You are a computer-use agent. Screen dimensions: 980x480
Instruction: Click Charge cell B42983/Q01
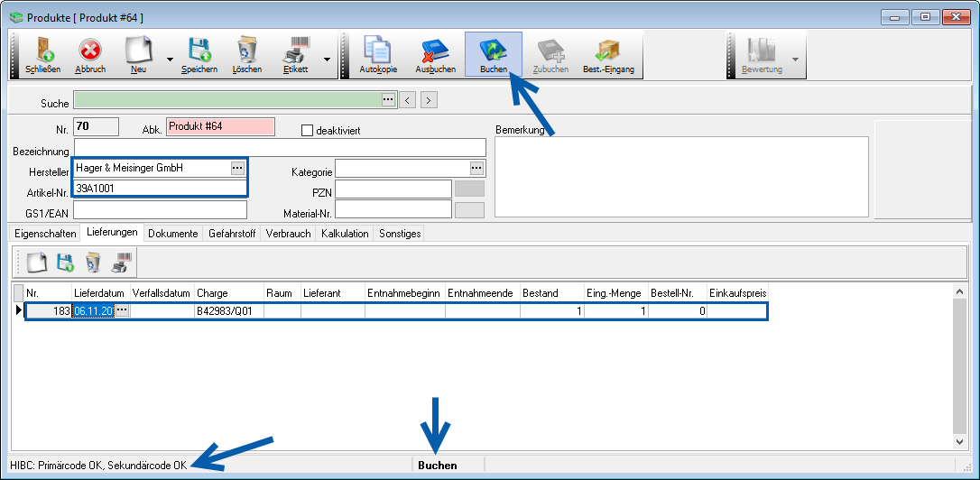pos(228,310)
